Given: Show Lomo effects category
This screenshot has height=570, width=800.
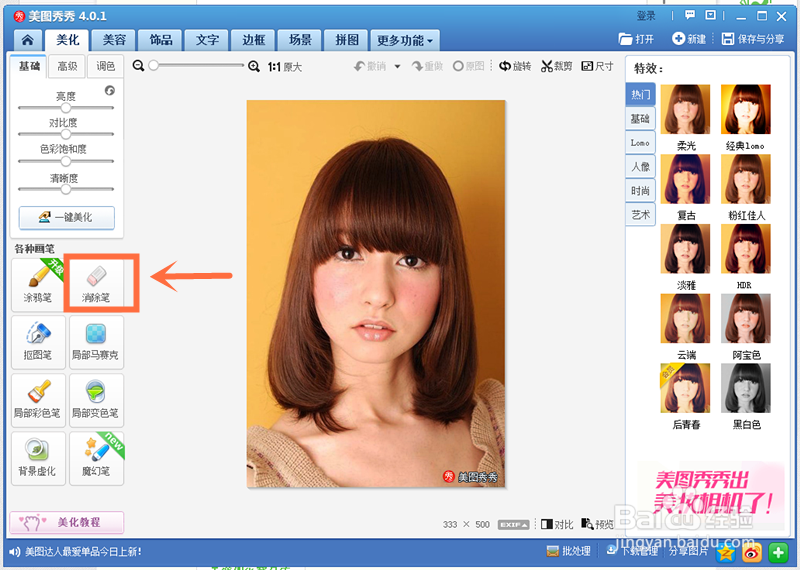Looking at the screenshot, I should point(640,143).
